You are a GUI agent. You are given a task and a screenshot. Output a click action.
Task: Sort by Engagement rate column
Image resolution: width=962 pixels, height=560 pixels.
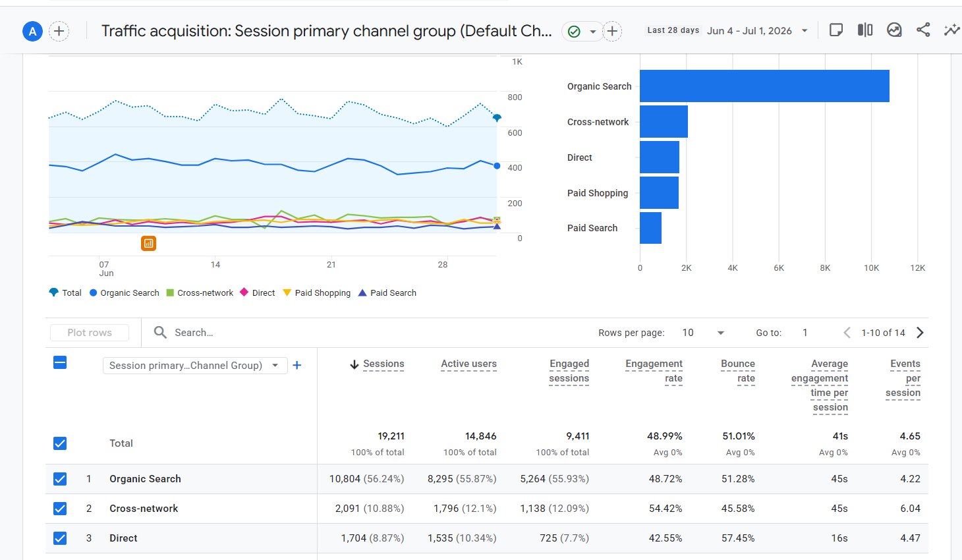click(x=654, y=371)
